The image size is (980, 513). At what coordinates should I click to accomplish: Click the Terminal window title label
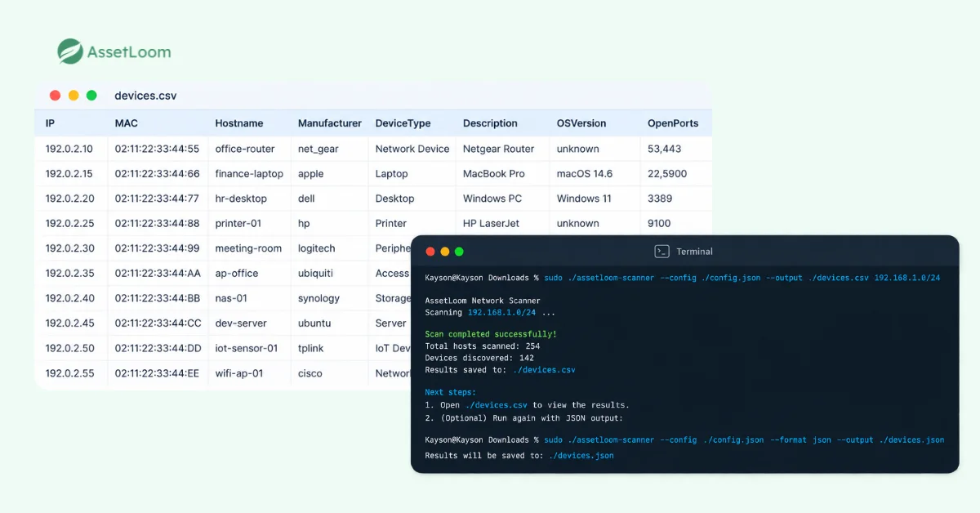click(x=694, y=252)
